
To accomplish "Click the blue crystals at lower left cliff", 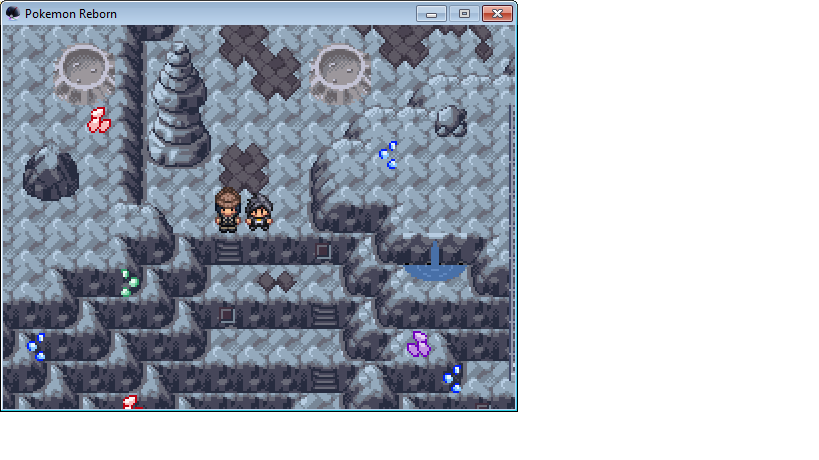I will pos(36,347).
